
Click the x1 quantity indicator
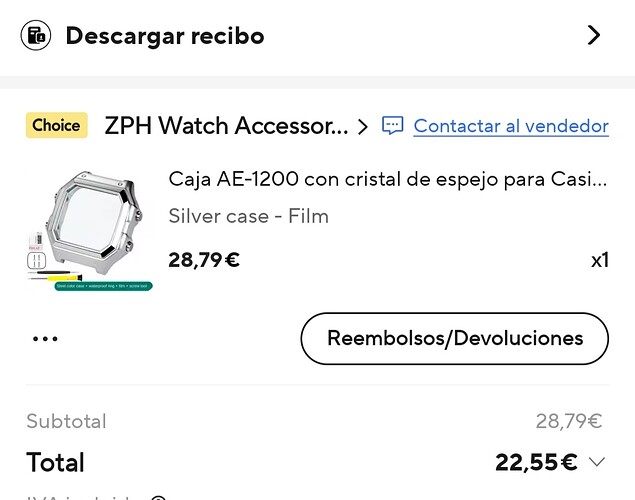[600, 260]
